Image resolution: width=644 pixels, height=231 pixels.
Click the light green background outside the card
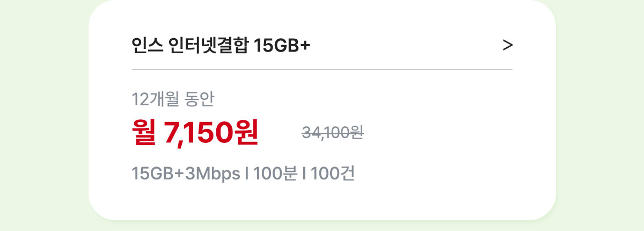coord(43,115)
